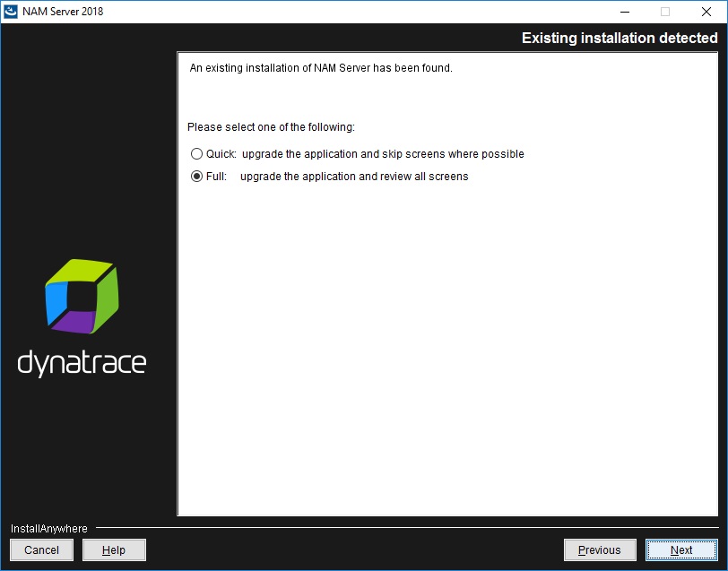Close the NAM Server 2018 window
This screenshot has width=728, height=571.
(x=706, y=12)
